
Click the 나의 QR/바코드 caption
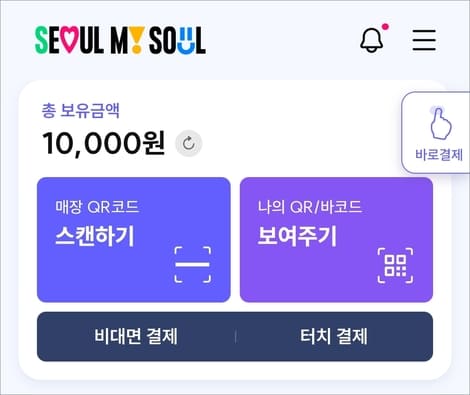pyautogui.click(x=310, y=207)
